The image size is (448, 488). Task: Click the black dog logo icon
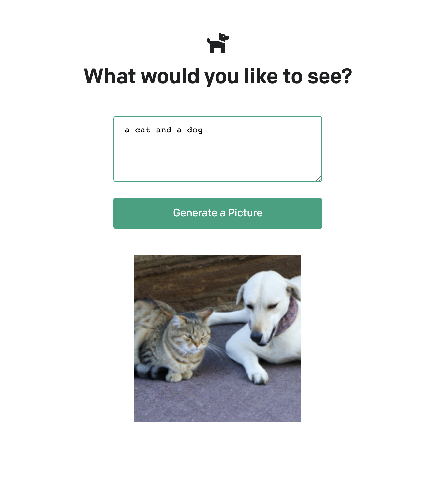point(218,43)
